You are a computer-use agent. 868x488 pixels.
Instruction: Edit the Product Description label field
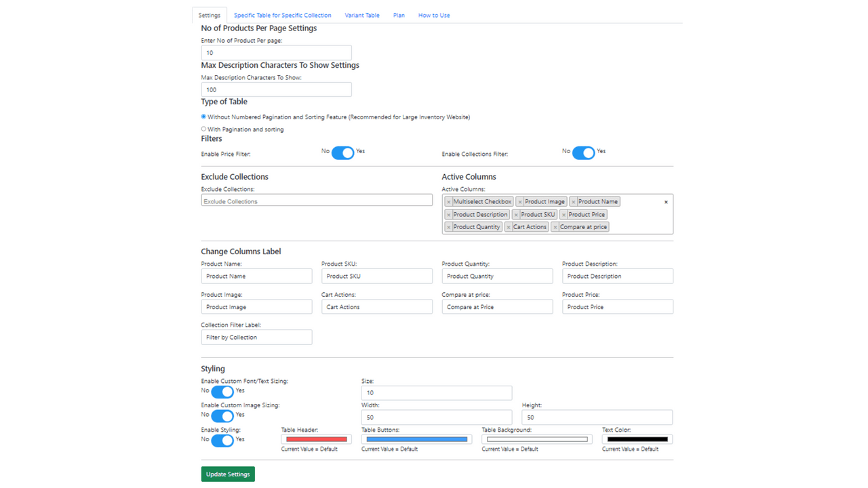coord(618,276)
